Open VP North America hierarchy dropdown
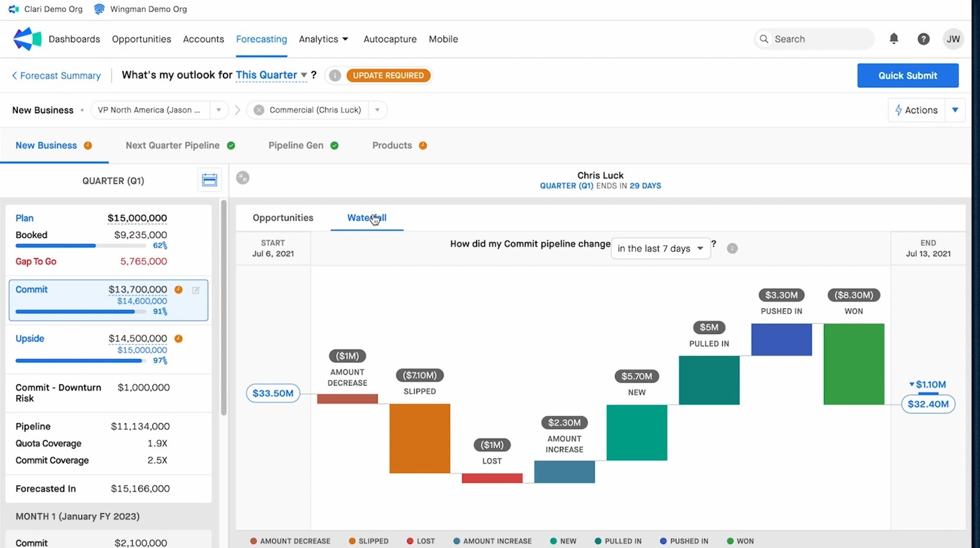The image size is (980, 548). pos(219,110)
